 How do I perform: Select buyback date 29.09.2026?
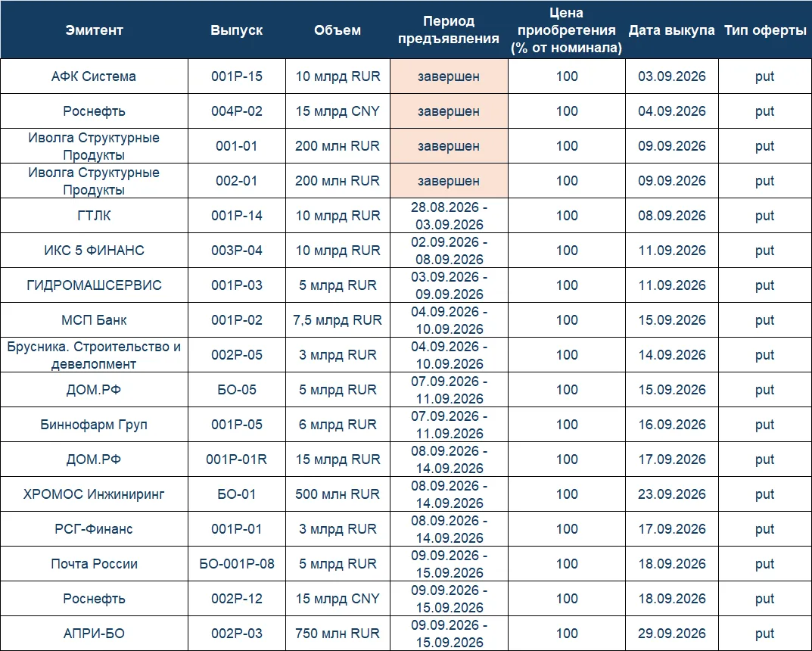672,633
